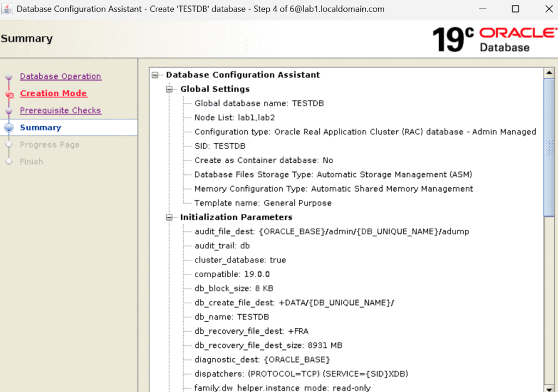The height and width of the screenshot is (392, 558).
Task: Go to the Creation Mode step link
Action: click(53, 93)
